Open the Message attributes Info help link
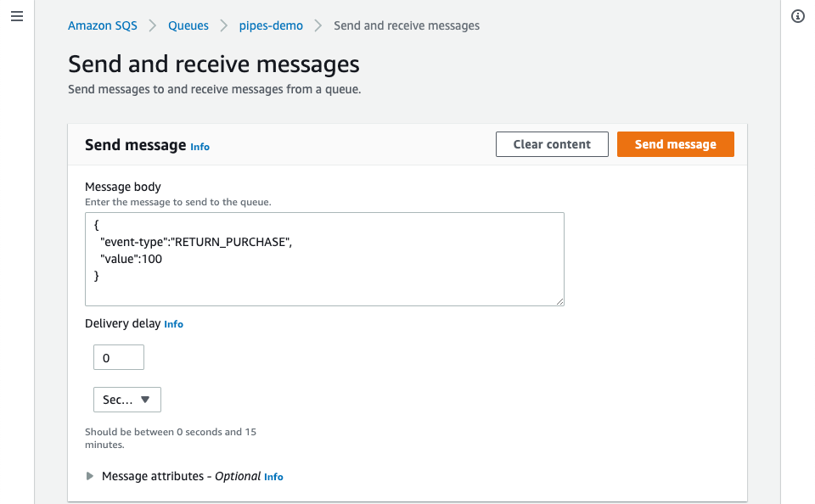This screenshot has width=815, height=504. 273,477
